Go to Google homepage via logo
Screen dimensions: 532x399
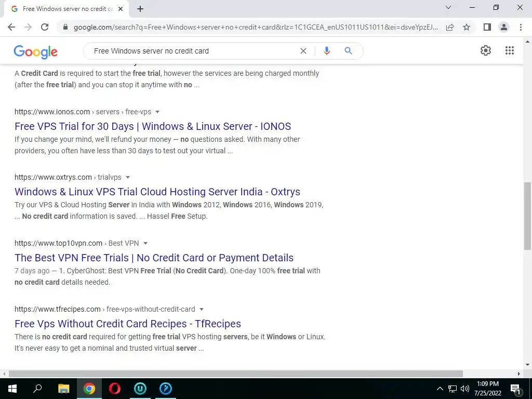click(x=36, y=52)
